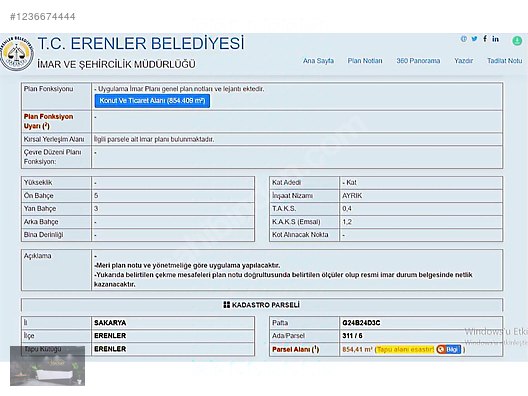Image resolution: width=528 pixels, height=396 pixels.
Task: Click the T.C. Erenler Belediyesi title
Action: tap(141, 43)
